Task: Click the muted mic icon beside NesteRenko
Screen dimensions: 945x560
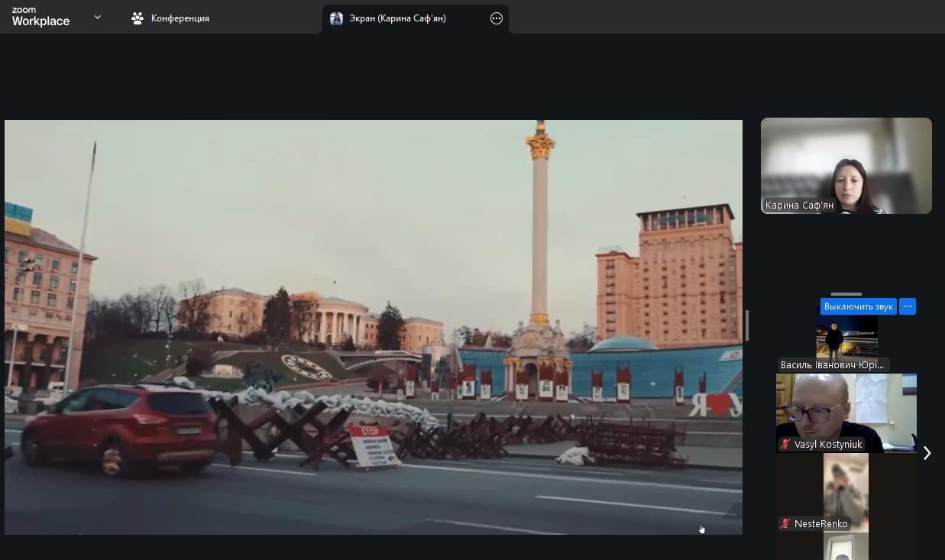Action: (785, 524)
